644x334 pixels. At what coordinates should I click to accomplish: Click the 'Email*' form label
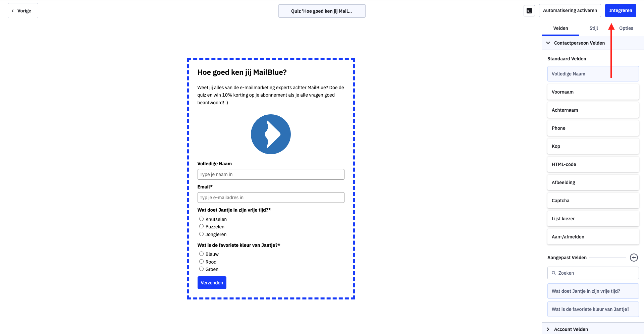coord(205,187)
